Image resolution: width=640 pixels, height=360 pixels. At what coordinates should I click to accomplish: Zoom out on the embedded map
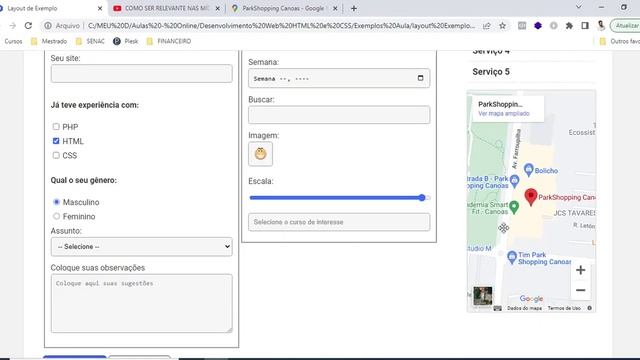[580, 290]
